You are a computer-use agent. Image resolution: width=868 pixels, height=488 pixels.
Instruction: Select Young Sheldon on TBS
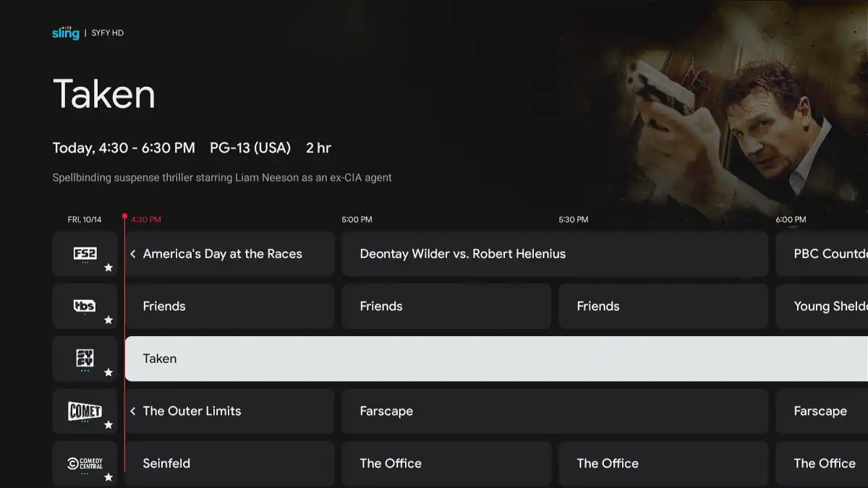[x=822, y=306]
